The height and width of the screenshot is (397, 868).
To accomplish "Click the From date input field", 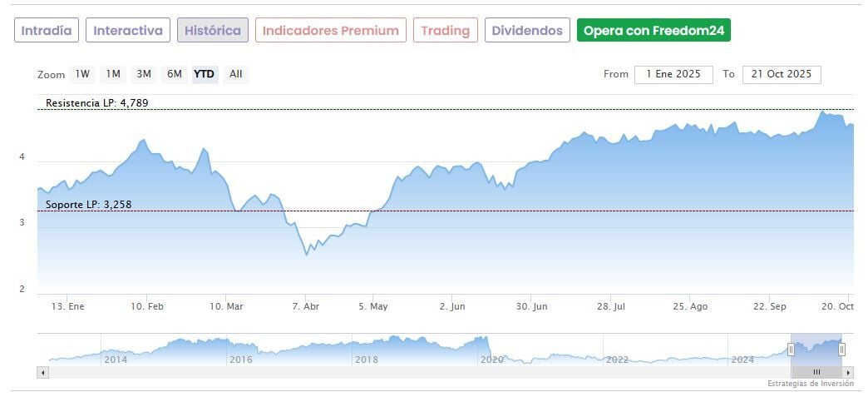I will [x=673, y=74].
